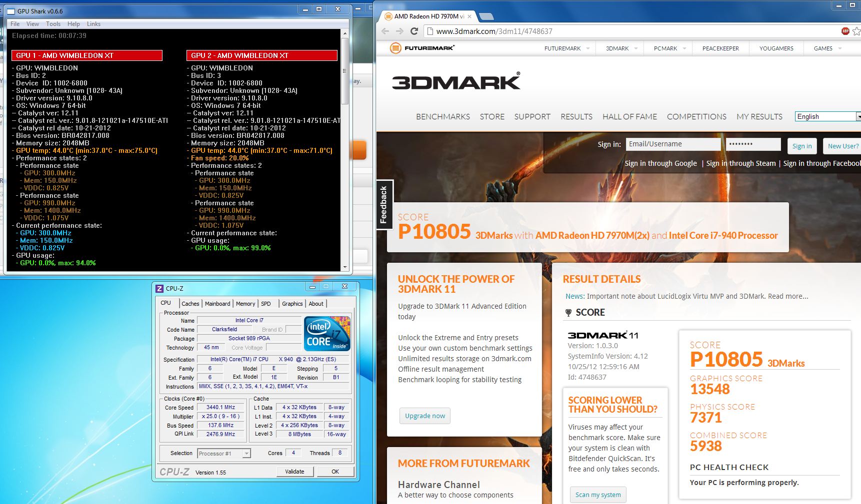861x504 pixels.
Task: Click the Sign in button
Action: click(802, 146)
